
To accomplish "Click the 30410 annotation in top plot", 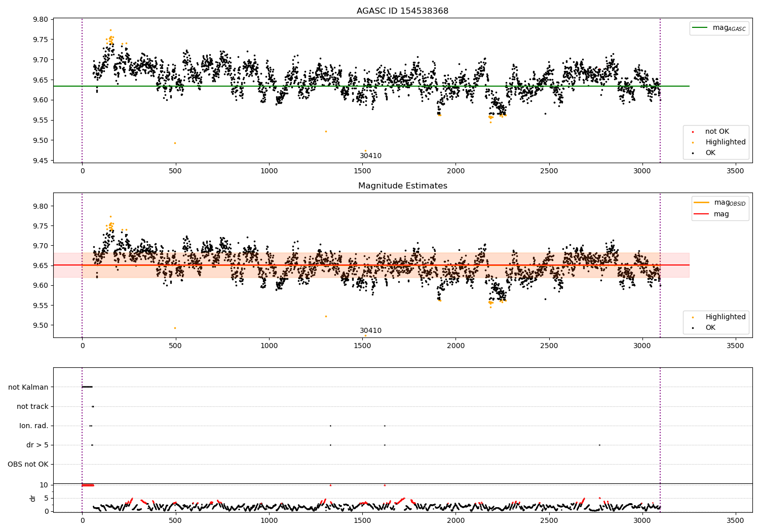I will click(370, 156).
